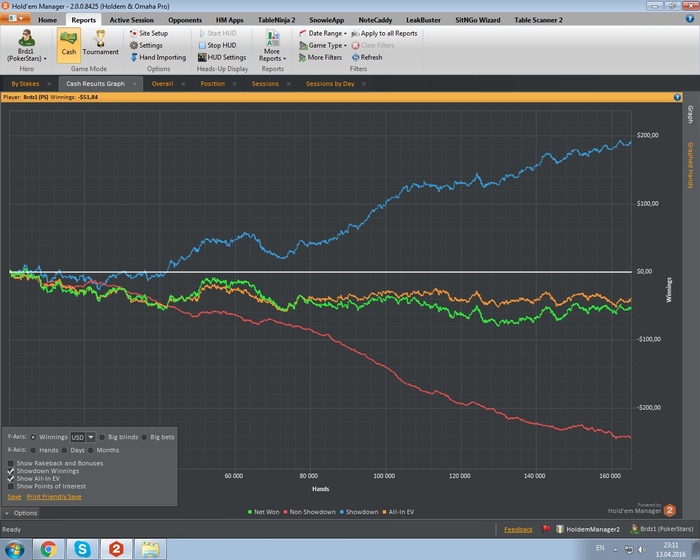Open the Home ribbon tab
This screenshot has width=700, height=560.
(47, 20)
